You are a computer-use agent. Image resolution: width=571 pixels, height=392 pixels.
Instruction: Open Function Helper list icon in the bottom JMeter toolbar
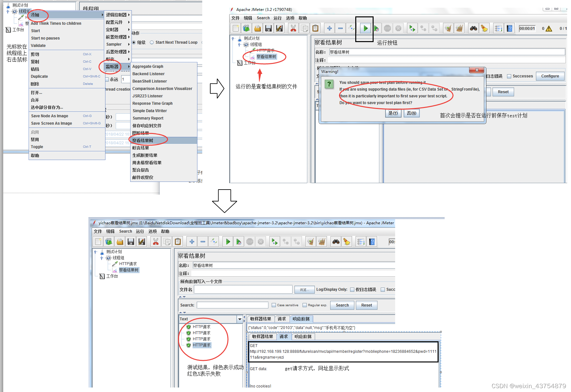point(361,242)
